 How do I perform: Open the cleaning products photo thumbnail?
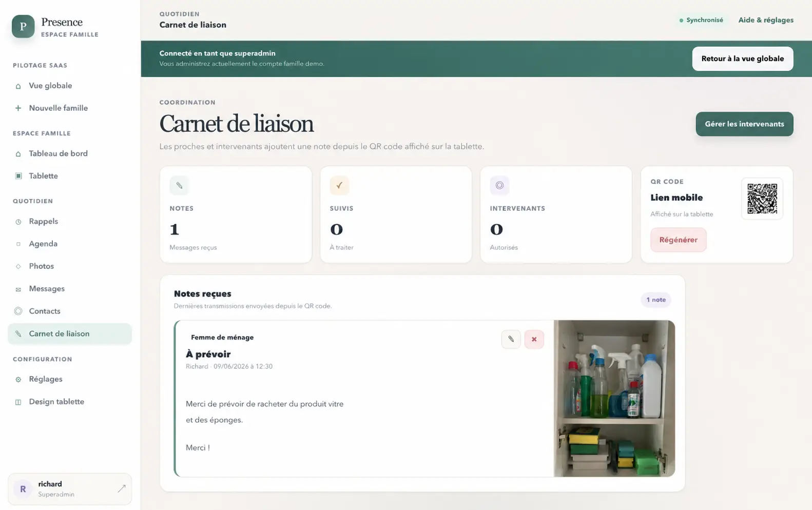coord(614,399)
